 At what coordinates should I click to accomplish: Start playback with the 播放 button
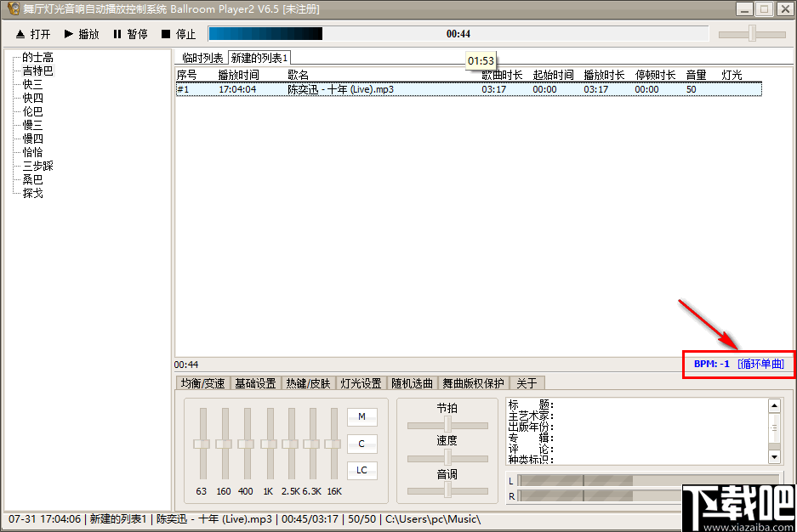pyautogui.click(x=82, y=34)
